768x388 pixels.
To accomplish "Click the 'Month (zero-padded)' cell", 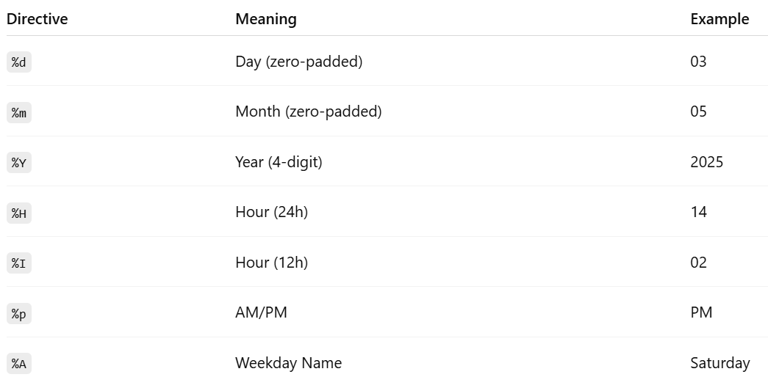I will [x=309, y=112].
